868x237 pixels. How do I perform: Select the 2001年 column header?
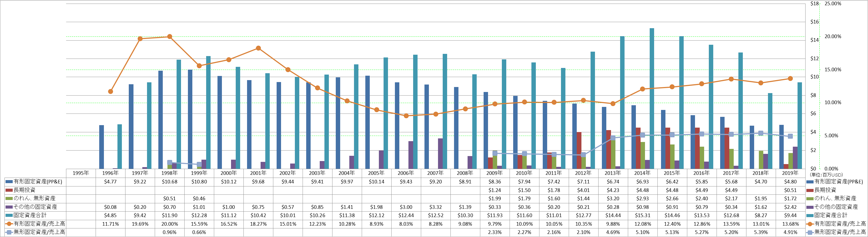258,173
